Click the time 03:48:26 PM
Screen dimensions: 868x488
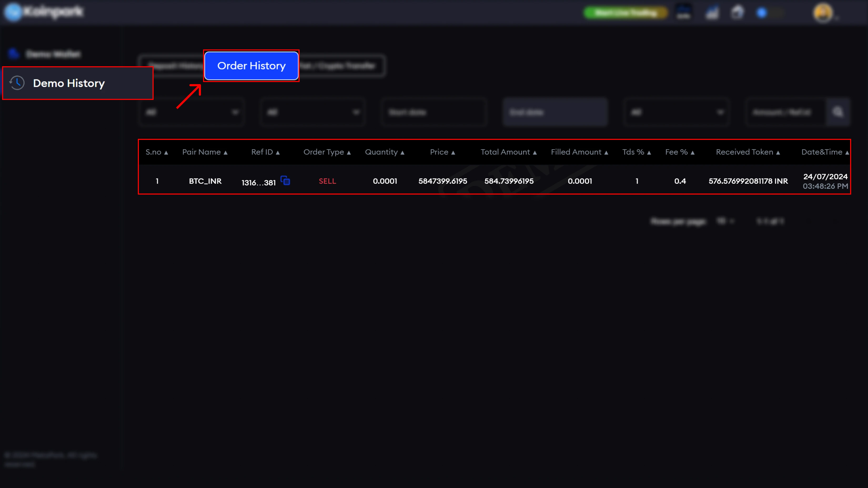(x=825, y=186)
